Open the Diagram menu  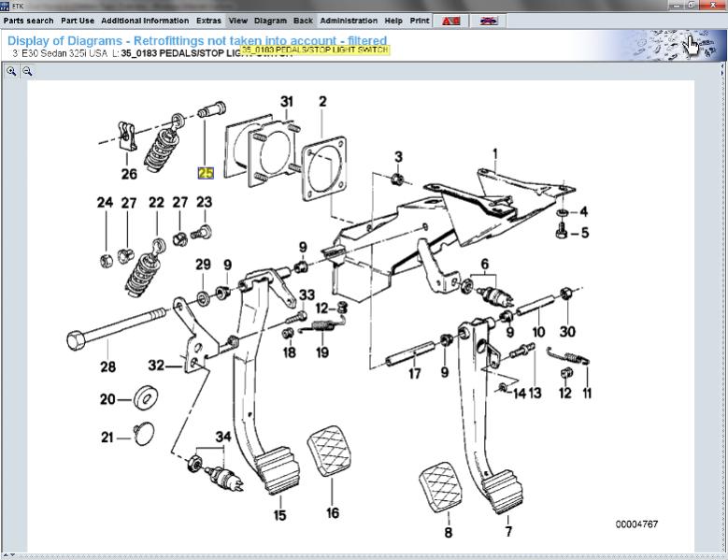tap(270, 21)
